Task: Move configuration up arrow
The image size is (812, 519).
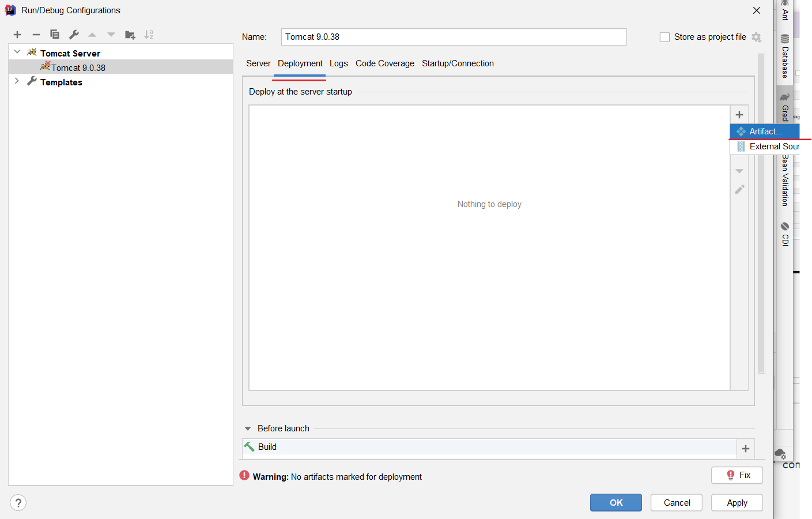Action: pyautogui.click(x=92, y=35)
